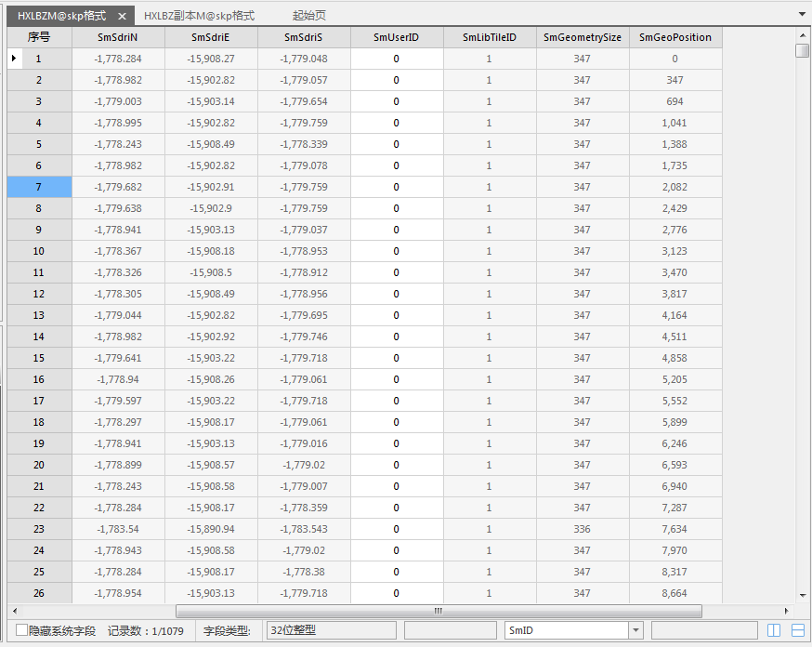This screenshot has width=812, height=647.
Task: Click SmSdriN cell -1,779.682
Action: pos(118,187)
